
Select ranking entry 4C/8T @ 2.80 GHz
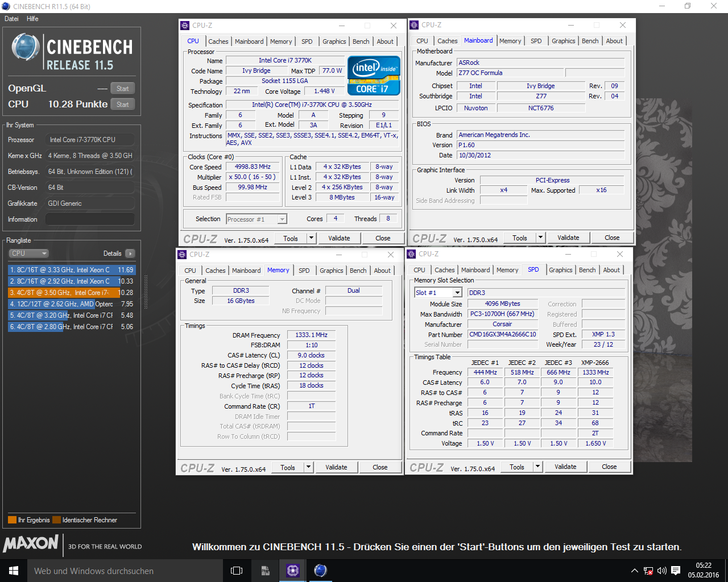(72, 327)
